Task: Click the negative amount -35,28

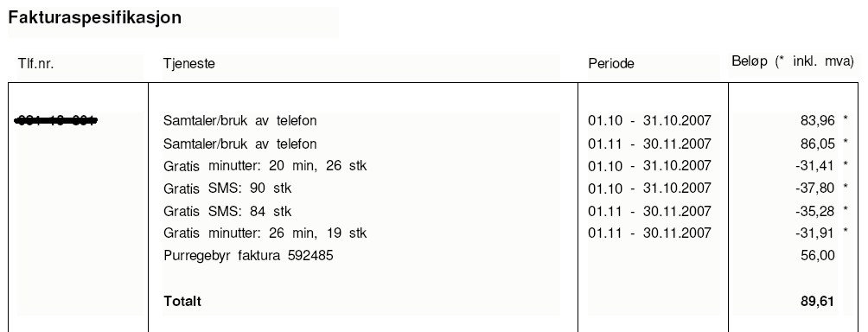Action: (x=815, y=211)
